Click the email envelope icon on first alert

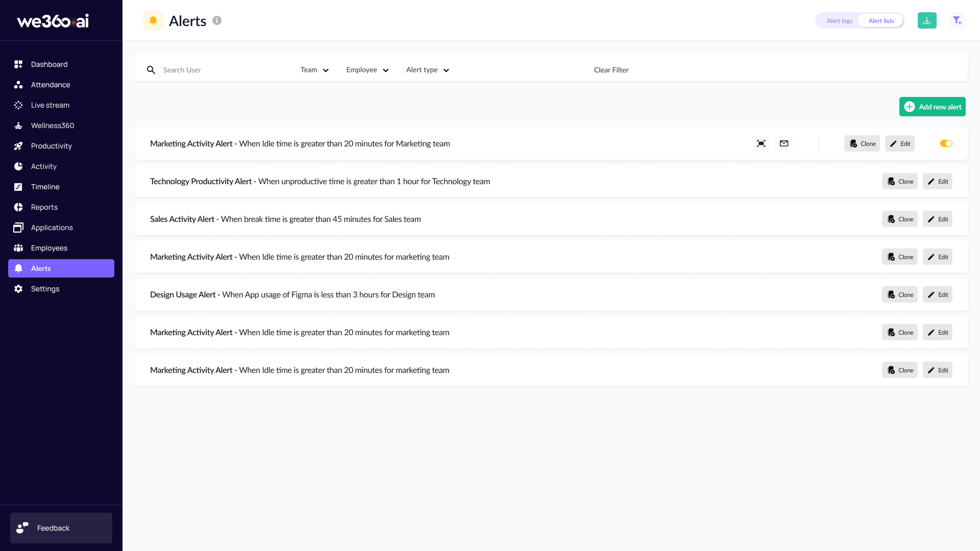point(784,143)
